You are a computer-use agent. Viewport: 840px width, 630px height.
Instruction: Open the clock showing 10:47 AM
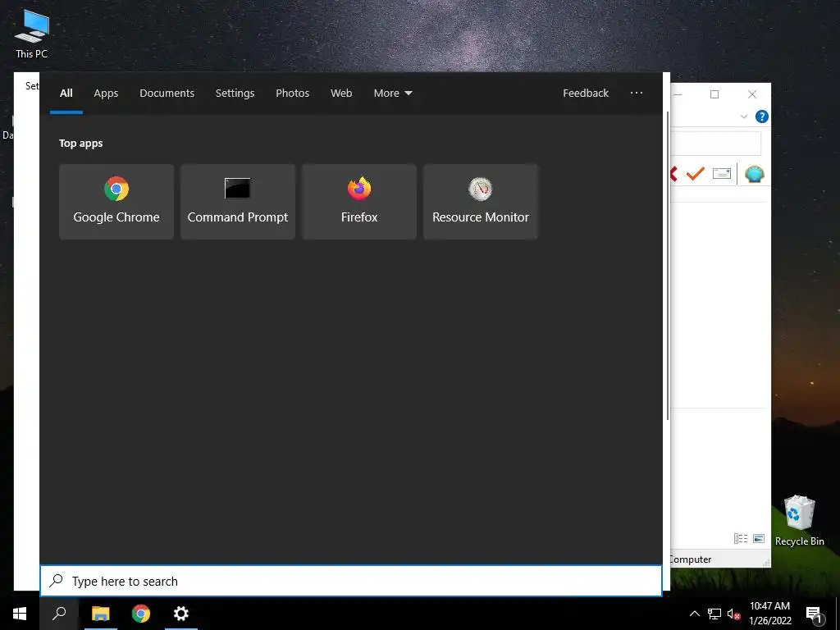(x=769, y=614)
